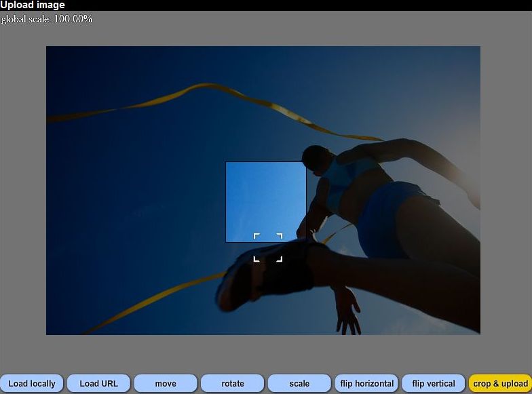This screenshot has width=532, height=394.
Task: Flip the image with flip horizontal
Action: tap(366, 383)
